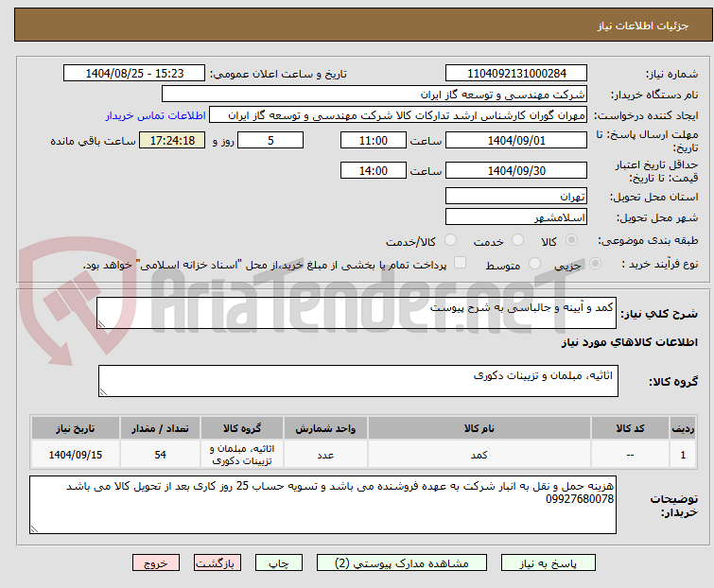Click the remaining time countdown 17:24:18

point(172,140)
